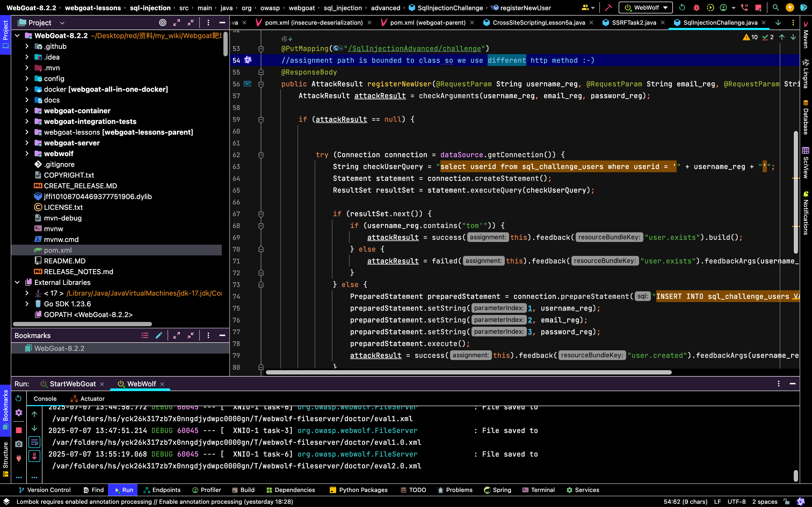Toggle soft-wrap in console output
Image resolution: width=812 pixels, height=507 pixels.
tap(34, 442)
